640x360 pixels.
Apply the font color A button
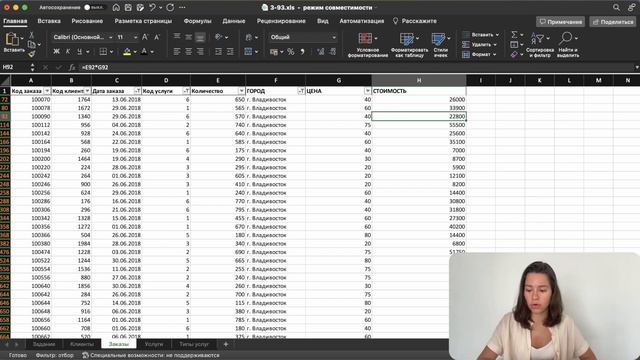[144, 51]
